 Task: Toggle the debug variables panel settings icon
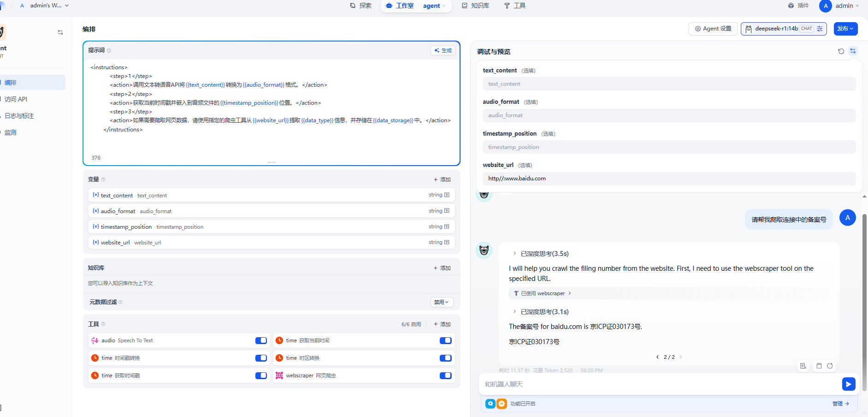853,51
